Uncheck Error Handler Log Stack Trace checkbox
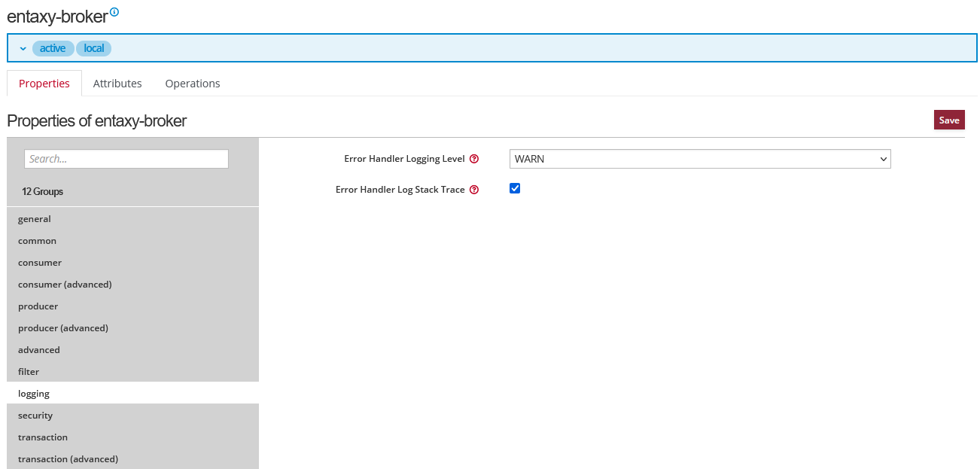Viewport: 980px width, 469px height. pos(515,188)
